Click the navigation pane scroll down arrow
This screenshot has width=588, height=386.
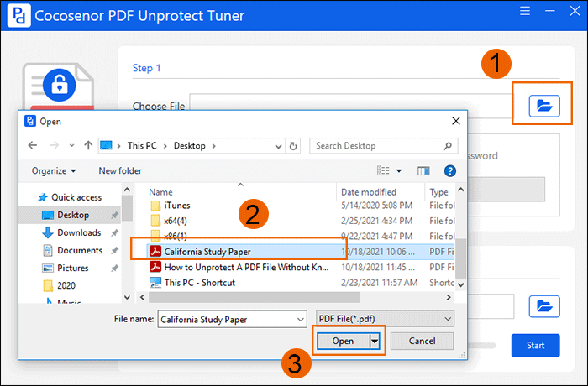coord(127,297)
